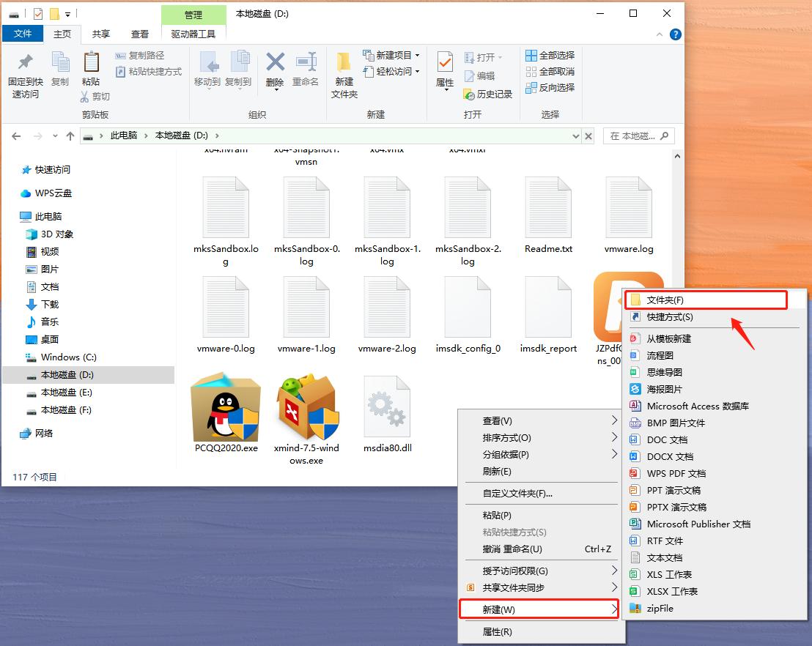
Task: Click the search box 在本地磁盘搜索
Action: [632, 136]
